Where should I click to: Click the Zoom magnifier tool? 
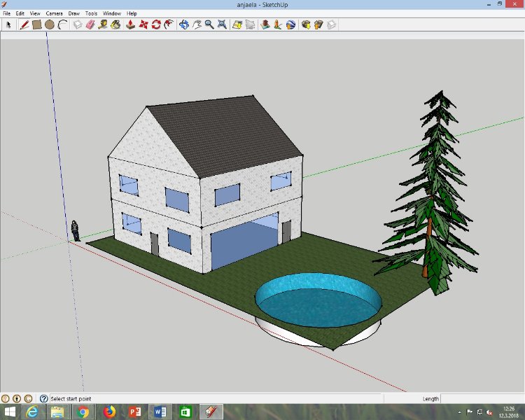209,24
